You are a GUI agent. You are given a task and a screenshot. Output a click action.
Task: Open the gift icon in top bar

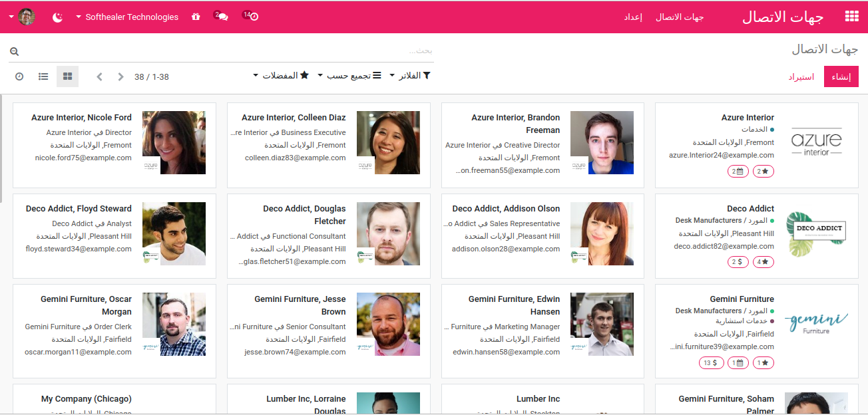[x=196, y=17]
